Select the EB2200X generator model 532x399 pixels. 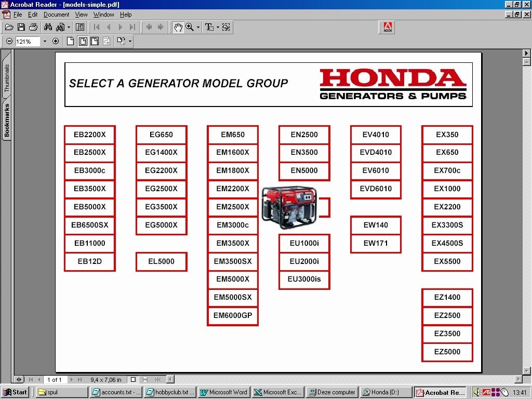click(x=89, y=135)
